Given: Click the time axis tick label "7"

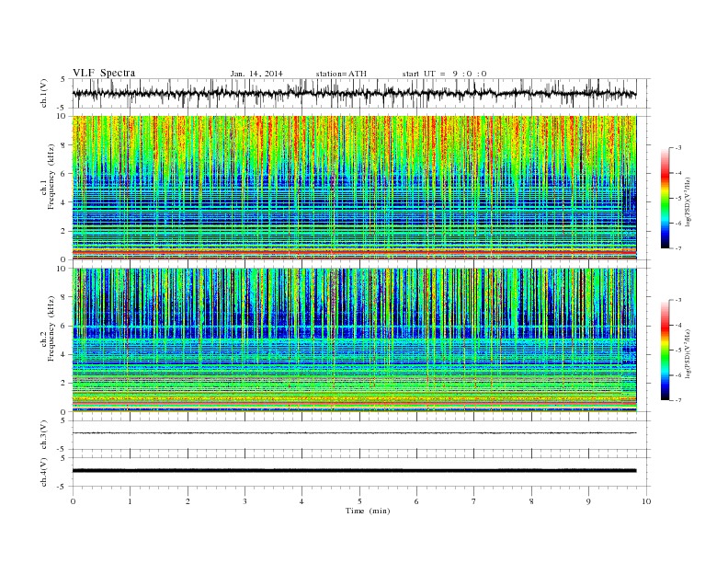Looking at the screenshot, I should [473, 501].
